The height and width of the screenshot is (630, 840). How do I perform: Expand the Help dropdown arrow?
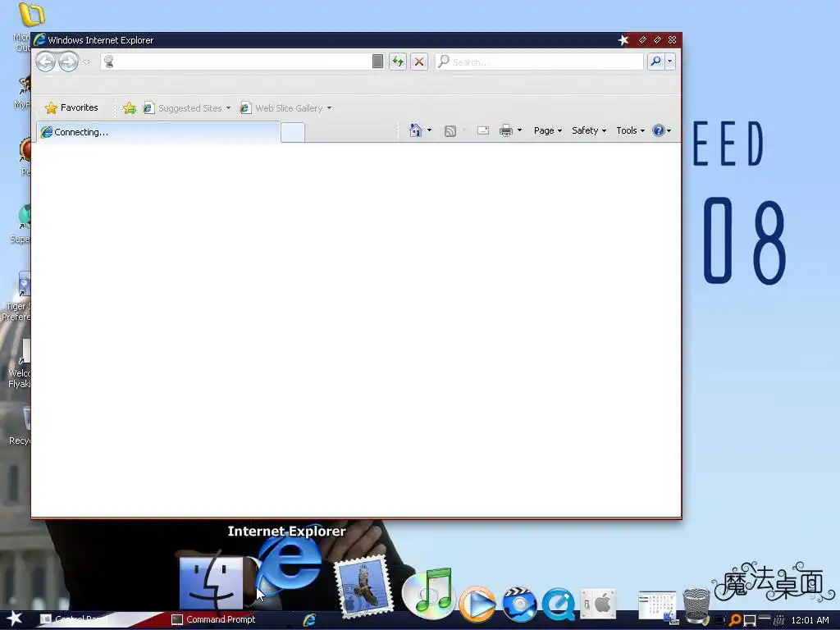(669, 130)
